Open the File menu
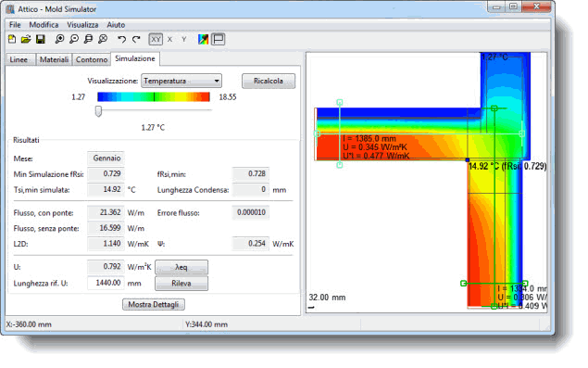The width and height of the screenshot is (588, 368). (15, 25)
